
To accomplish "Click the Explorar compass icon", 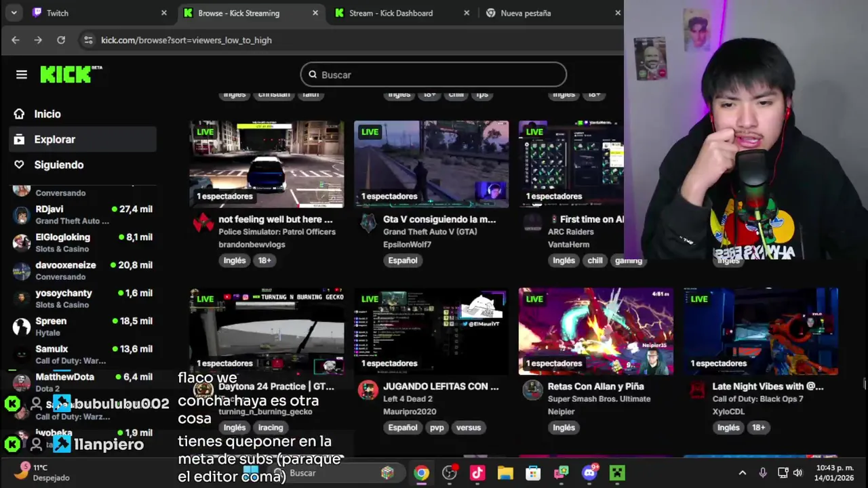I will point(20,139).
